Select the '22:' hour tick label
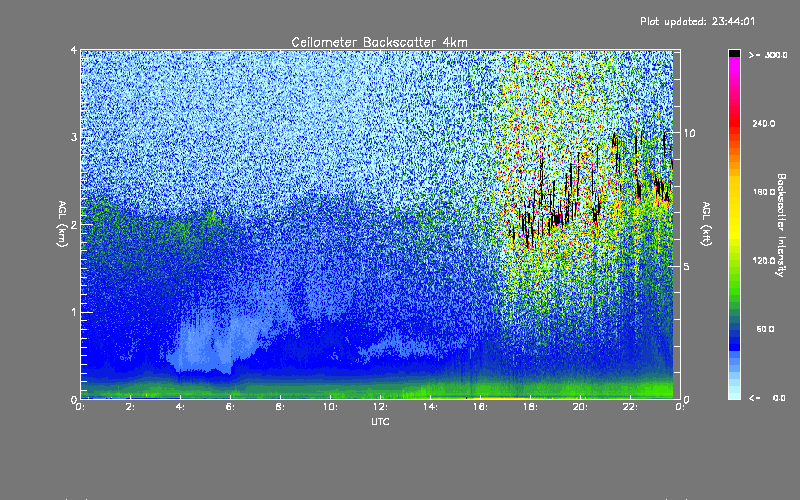Screen dimensions: 800x500 (x=631, y=407)
